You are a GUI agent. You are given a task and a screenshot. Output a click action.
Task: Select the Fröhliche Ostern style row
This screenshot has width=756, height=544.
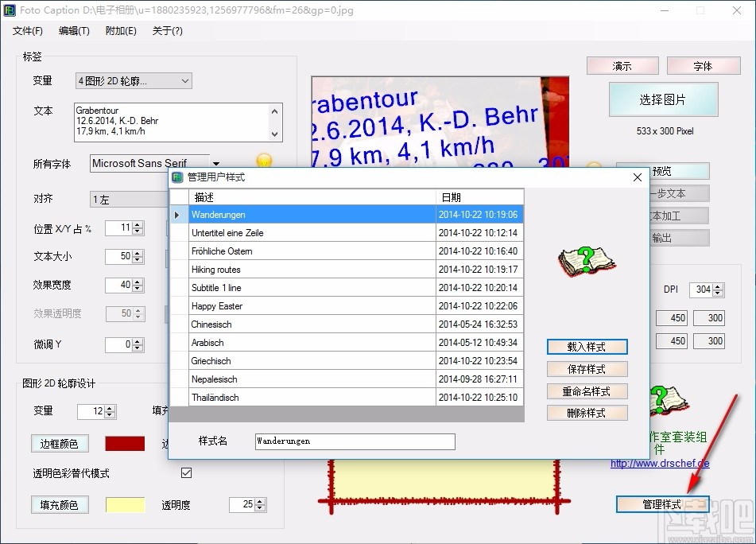click(347, 251)
